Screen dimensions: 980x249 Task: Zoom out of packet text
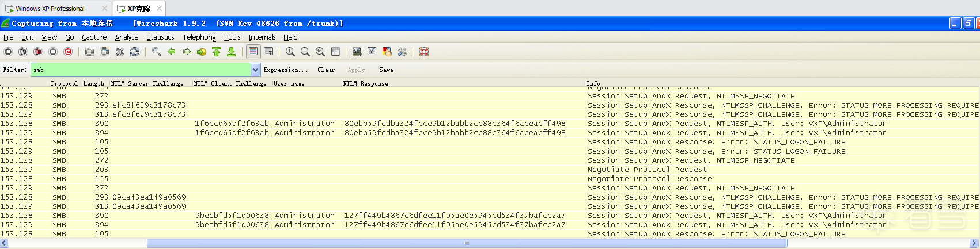(305, 52)
